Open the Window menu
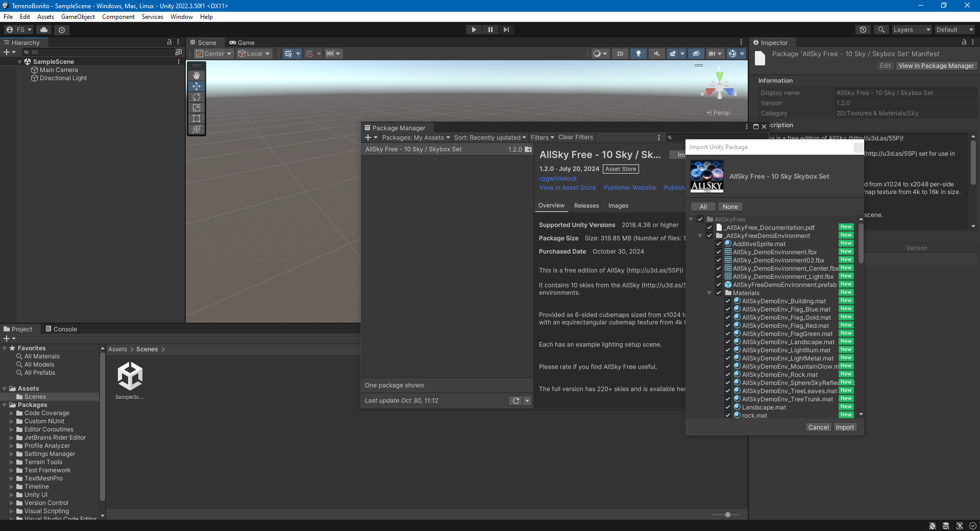Image resolution: width=980 pixels, height=531 pixels. [x=182, y=17]
